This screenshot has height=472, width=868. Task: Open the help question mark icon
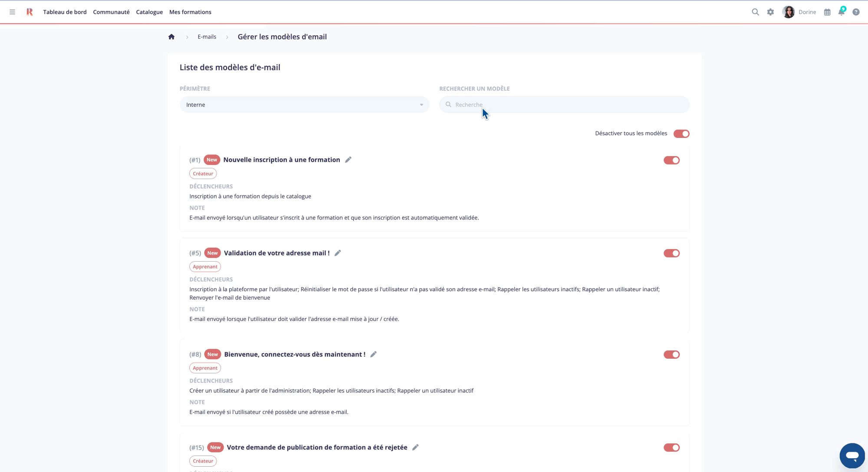[856, 12]
